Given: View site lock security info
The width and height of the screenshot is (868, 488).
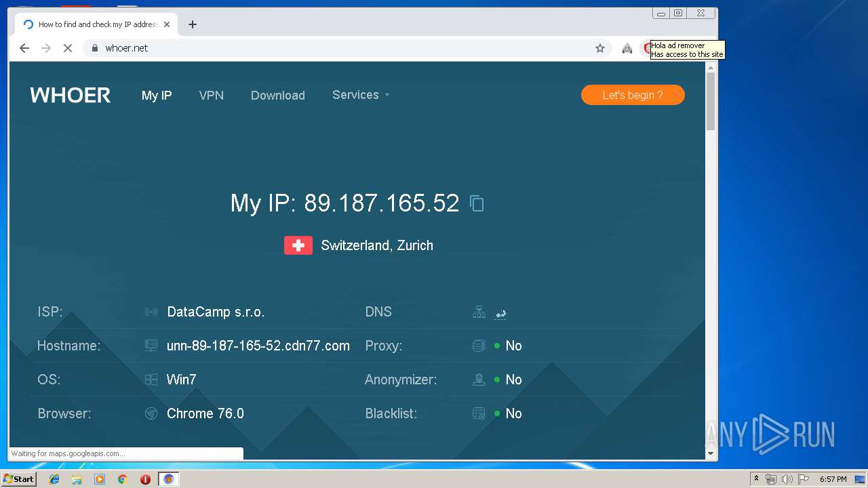Looking at the screenshot, I should (x=95, y=48).
